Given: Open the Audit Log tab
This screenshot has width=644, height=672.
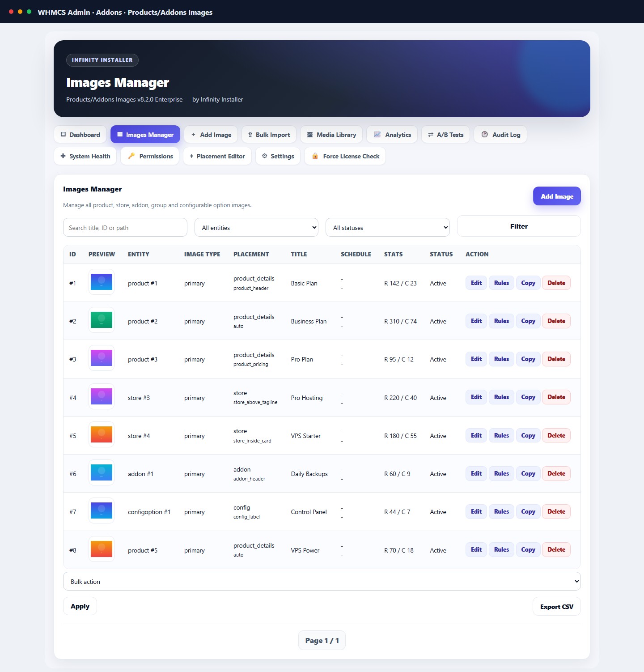Looking at the screenshot, I should [500, 135].
